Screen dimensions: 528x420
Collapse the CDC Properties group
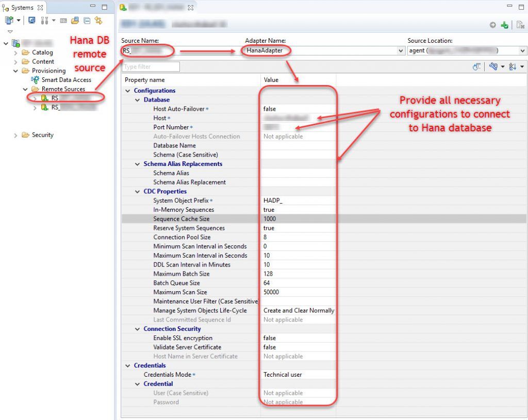point(137,192)
